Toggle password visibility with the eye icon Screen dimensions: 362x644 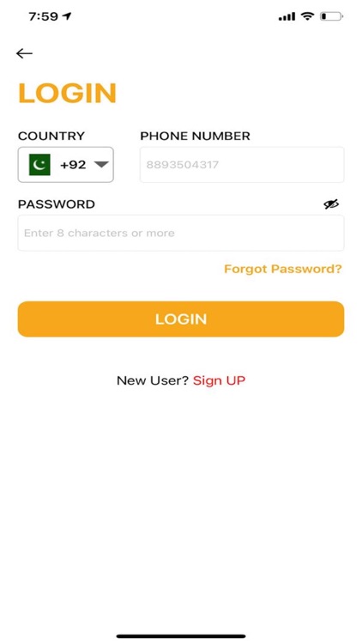click(x=331, y=204)
